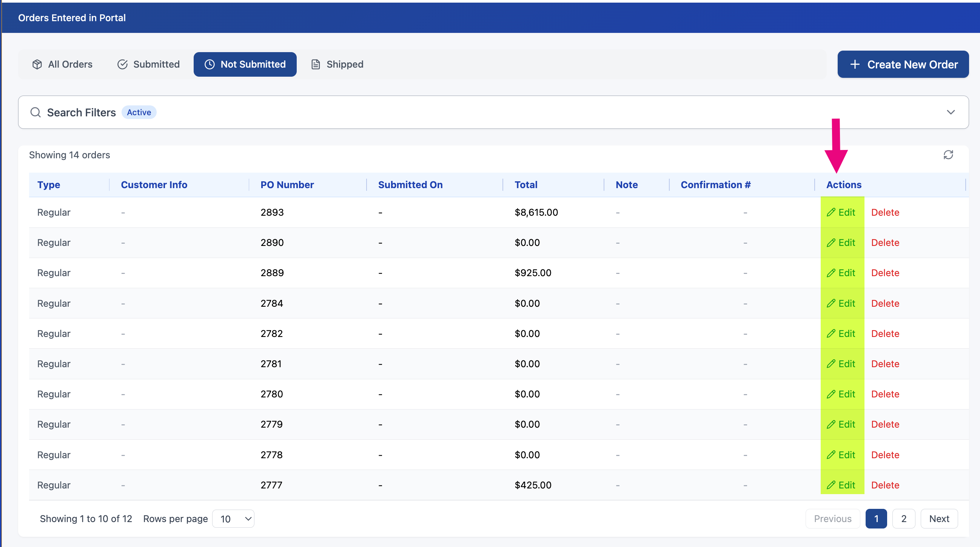Click the PO number 2784 cell
Viewport: 980px width, 547px height.
[x=272, y=303]
